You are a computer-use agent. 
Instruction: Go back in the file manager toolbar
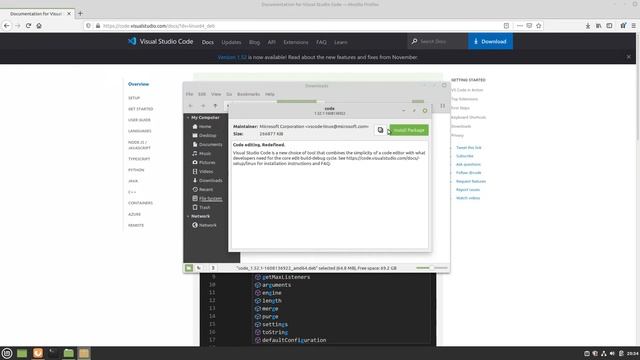pyautogui.click(x=191, y=106)
